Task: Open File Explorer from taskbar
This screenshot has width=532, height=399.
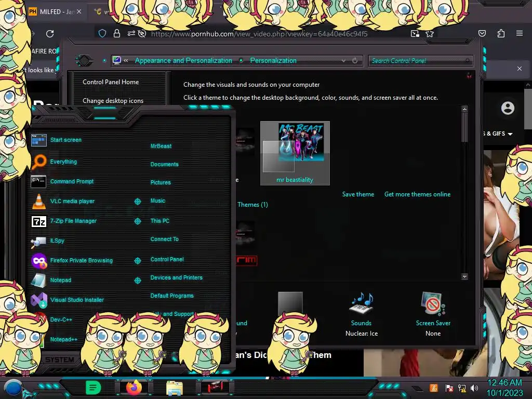Action: click(x=175, y=388)
